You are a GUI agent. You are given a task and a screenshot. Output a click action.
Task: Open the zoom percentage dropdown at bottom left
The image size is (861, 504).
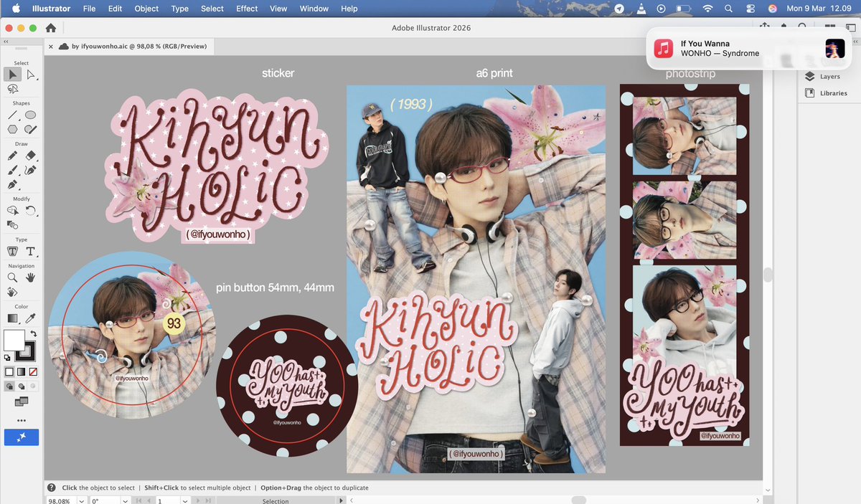point(81,500)
